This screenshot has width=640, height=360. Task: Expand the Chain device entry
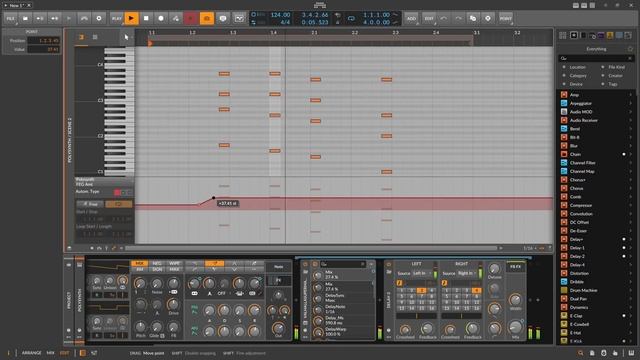[630, 154]
